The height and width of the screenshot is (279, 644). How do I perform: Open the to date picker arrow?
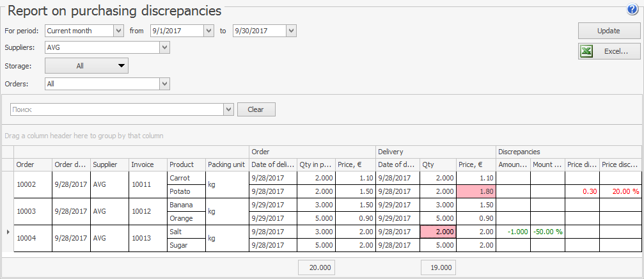pos(291,31)
